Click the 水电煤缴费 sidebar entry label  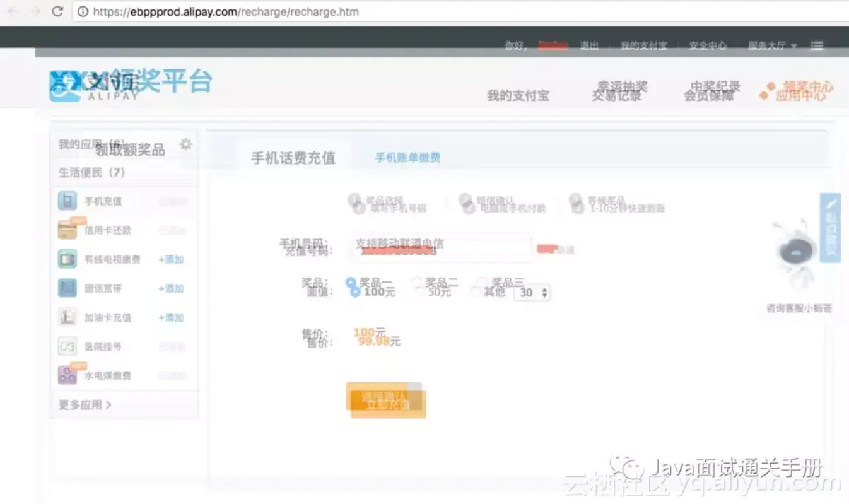click(x=108, y=375)
